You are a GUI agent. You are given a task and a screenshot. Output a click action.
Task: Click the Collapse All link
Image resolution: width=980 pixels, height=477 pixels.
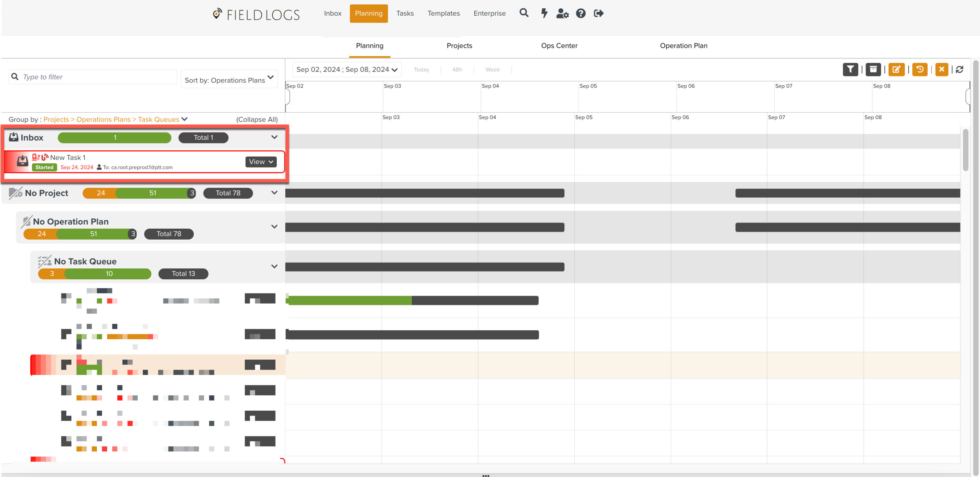pos(257,119)
